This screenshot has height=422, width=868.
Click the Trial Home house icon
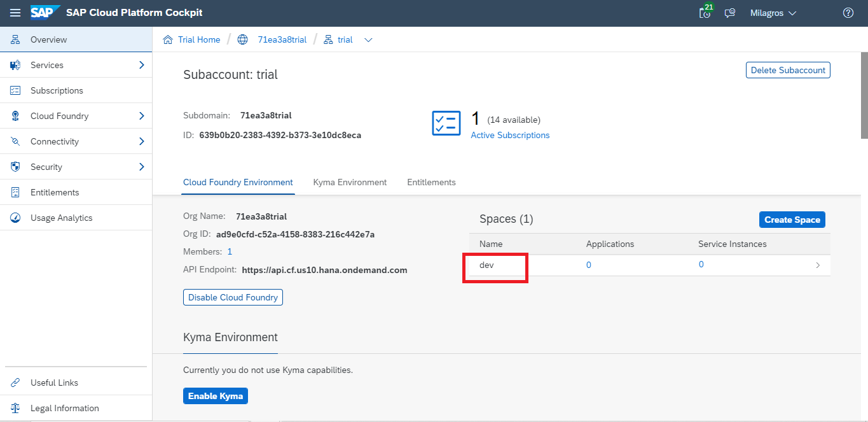168,39
